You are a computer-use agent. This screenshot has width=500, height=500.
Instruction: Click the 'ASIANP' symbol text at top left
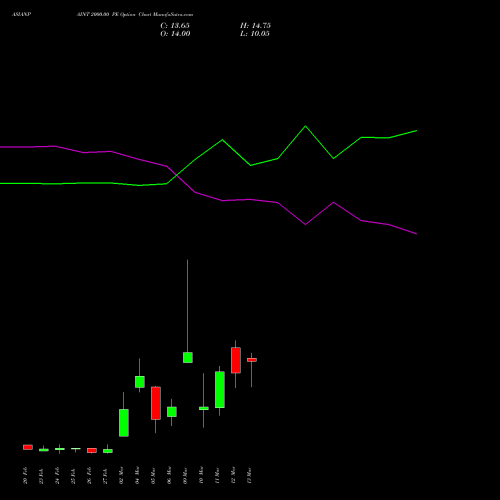[21, 15]
